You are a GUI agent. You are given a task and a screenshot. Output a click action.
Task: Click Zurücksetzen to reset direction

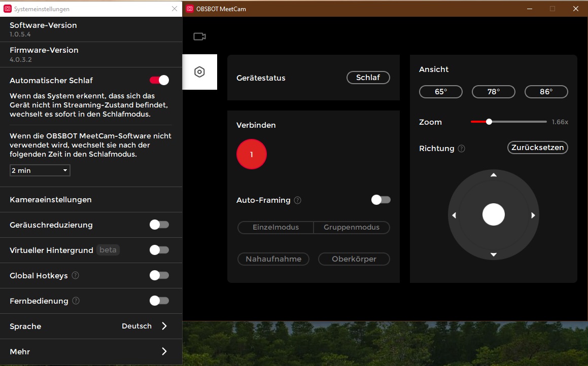pos(538,148)
